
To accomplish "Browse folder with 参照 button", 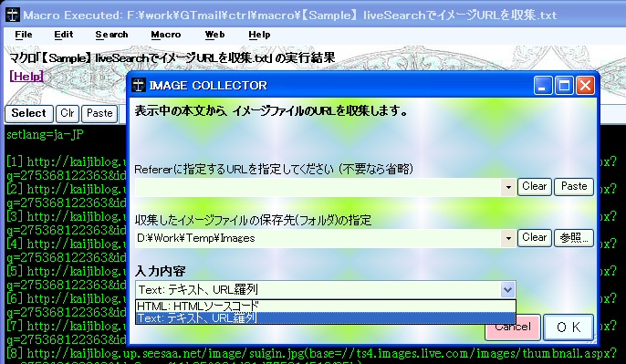I will pos(574,238).
